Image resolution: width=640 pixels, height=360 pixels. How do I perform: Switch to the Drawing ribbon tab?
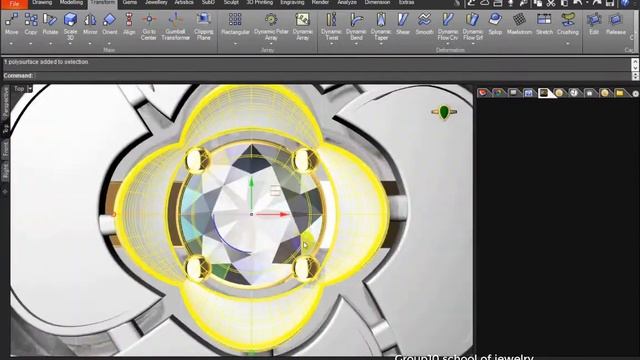(42, 3)
